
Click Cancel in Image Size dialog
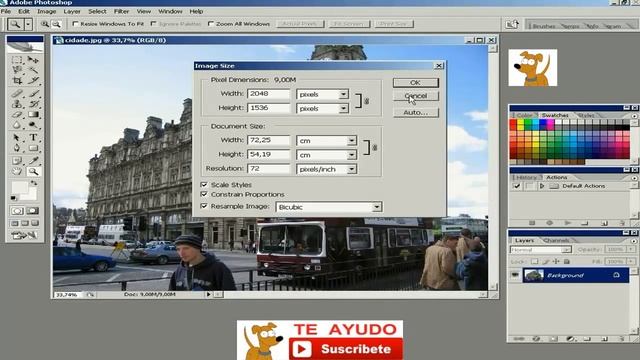pyautogui.click(x=416, y=96)
